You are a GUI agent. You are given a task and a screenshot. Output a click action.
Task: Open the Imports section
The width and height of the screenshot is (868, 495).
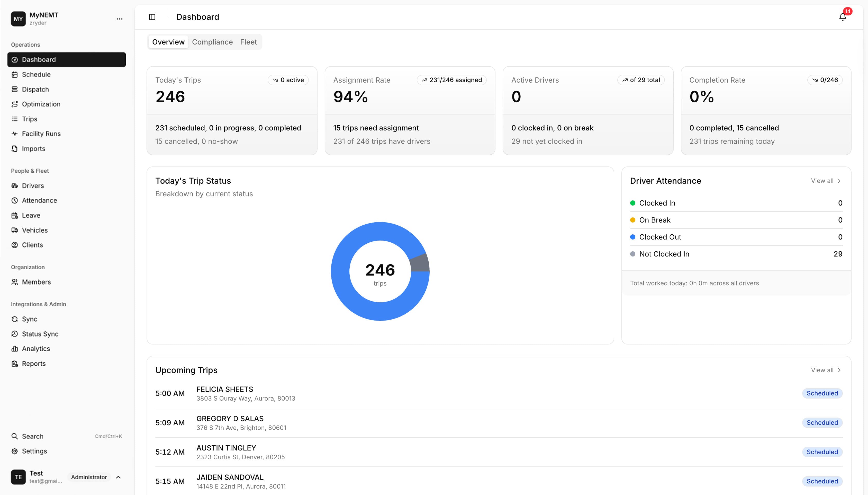[33, 148]
